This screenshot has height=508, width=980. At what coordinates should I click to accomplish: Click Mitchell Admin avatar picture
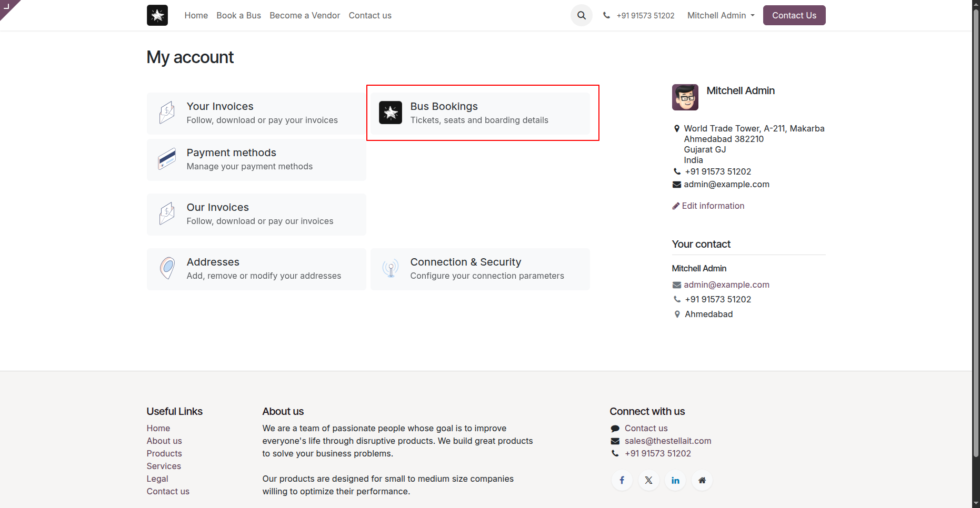[x=685, y=97]
